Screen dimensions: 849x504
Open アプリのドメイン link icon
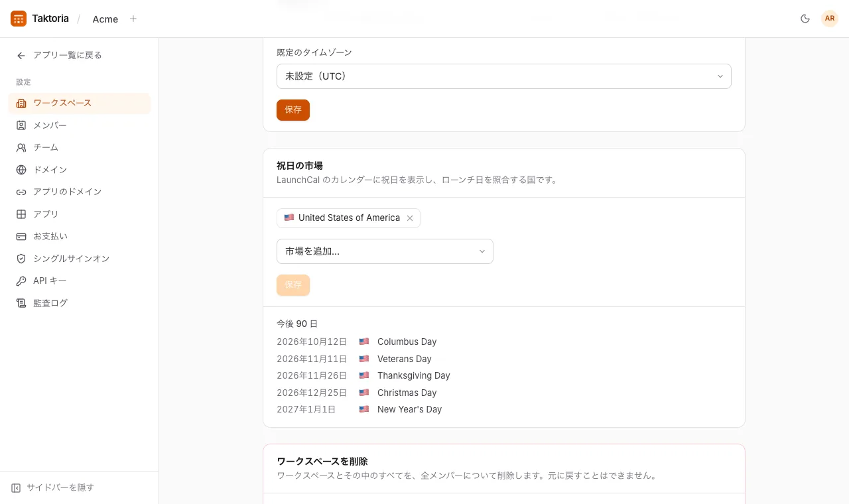click(x=21, y=192)
